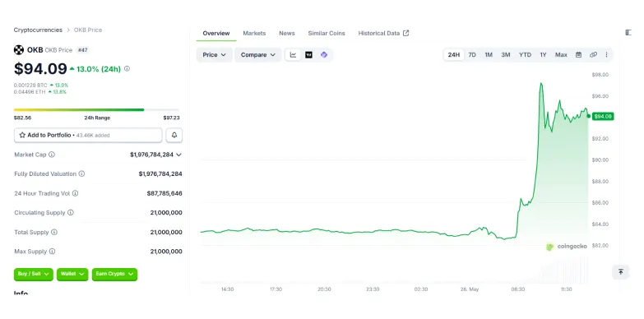The width and height of the screenshot is (644, 319).
Task: Click OKB Price breadcrumb text
Action: click(88, 30)
